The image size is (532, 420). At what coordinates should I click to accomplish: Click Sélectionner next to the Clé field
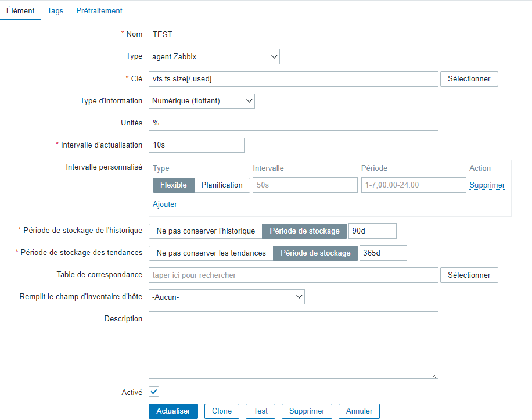[469, 79]
